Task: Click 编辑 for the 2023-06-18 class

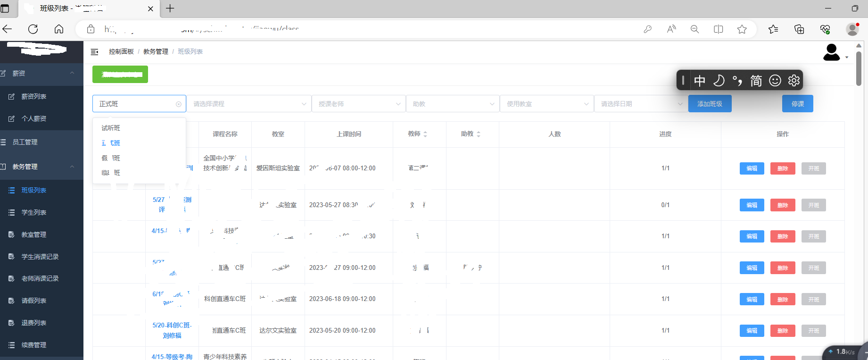Action: coord(752,299)
